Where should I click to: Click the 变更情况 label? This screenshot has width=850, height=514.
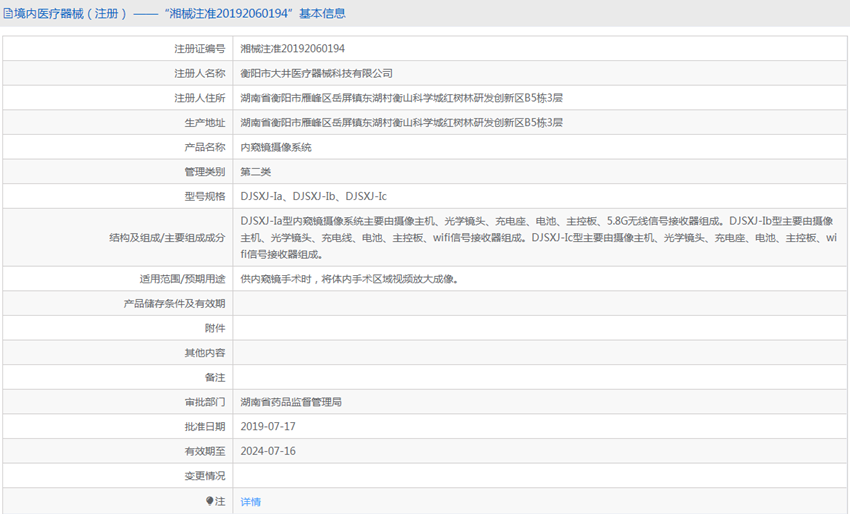[205, 476]
